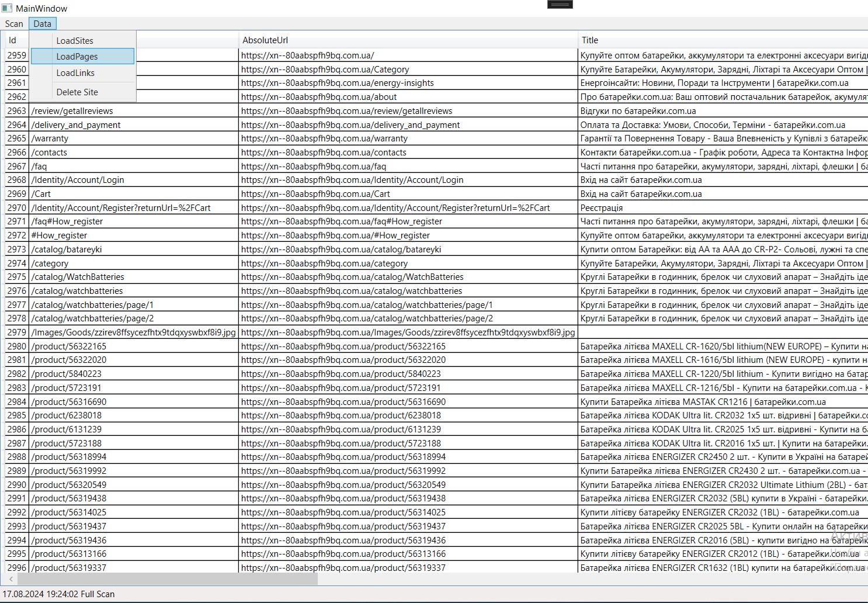Select the '/delivery_and_payment' relative URL cell
The width and height of the screenshot is (868, 603).
coord(134,125)
